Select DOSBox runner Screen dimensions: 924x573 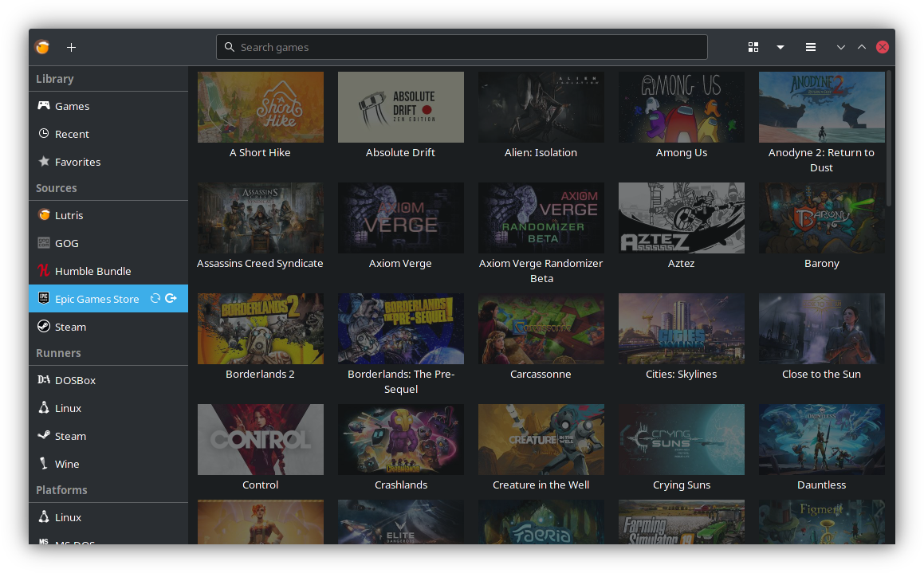108,380
